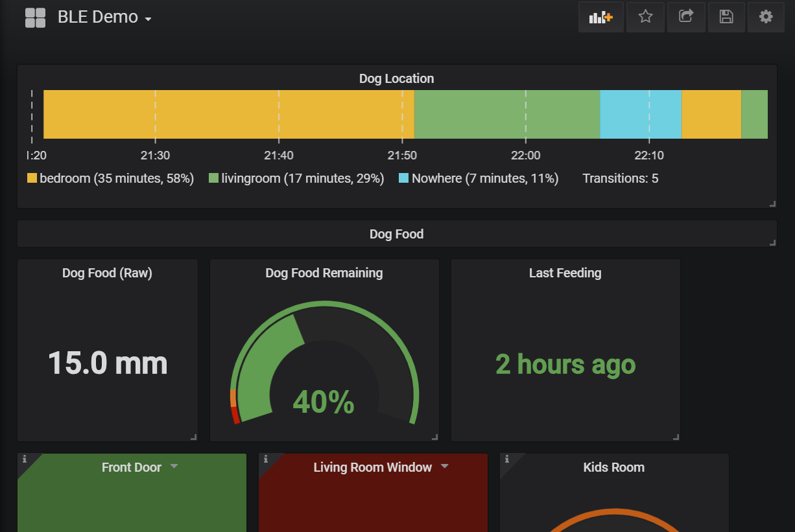
Task: Open the Dog Food (Raw) panel title menu
Action: pyautogui.click(x=107, y=273)
